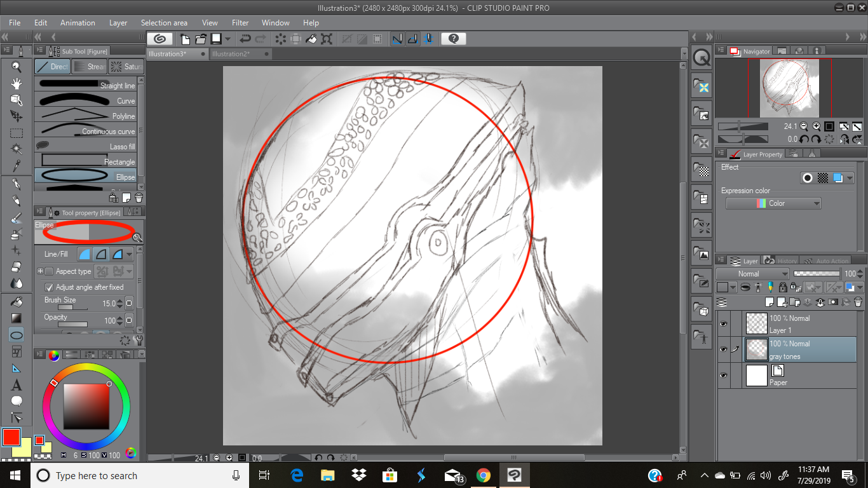This screenshot has height=488, width=868.
Task: Open the Expression color dropdown
Action: [773, 203]
